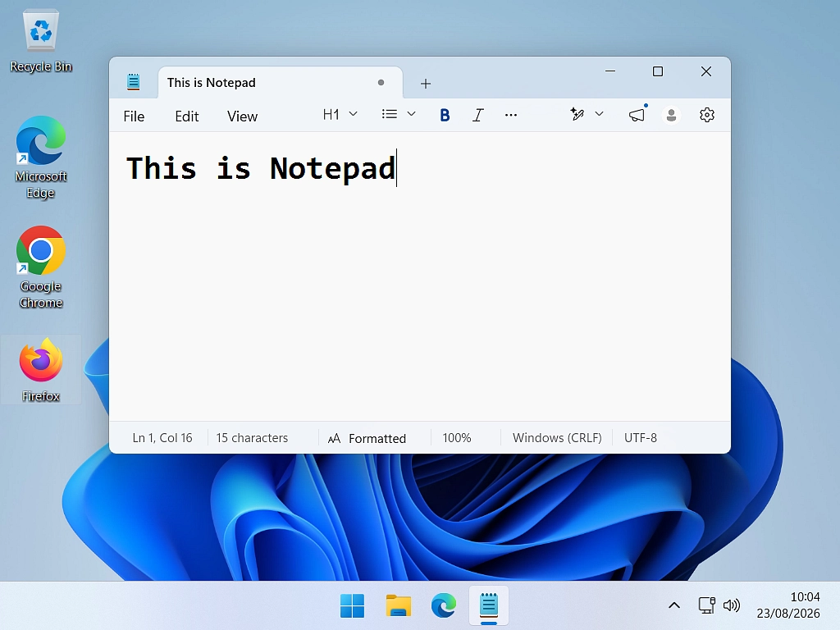Screen dimensions: 840x630
Task: Select the Google Chrome desktop shortcut
Action: 41,267
